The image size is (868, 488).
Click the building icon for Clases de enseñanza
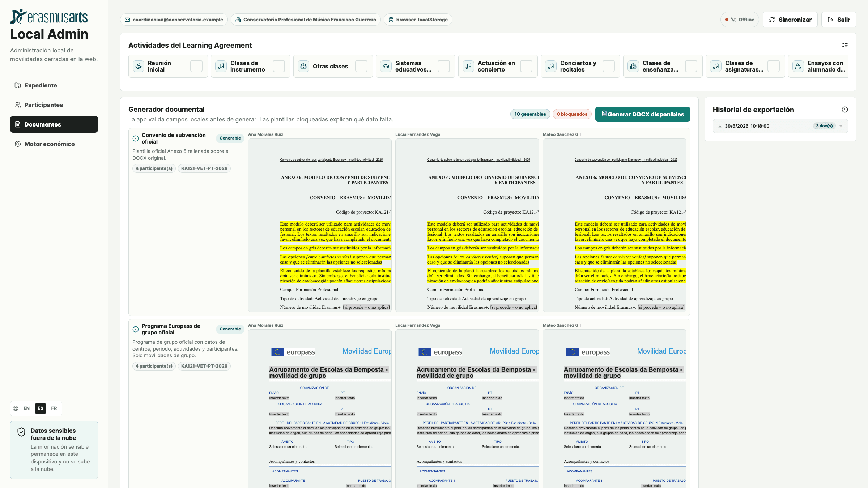pyautogui.click(x=633, y=66)
